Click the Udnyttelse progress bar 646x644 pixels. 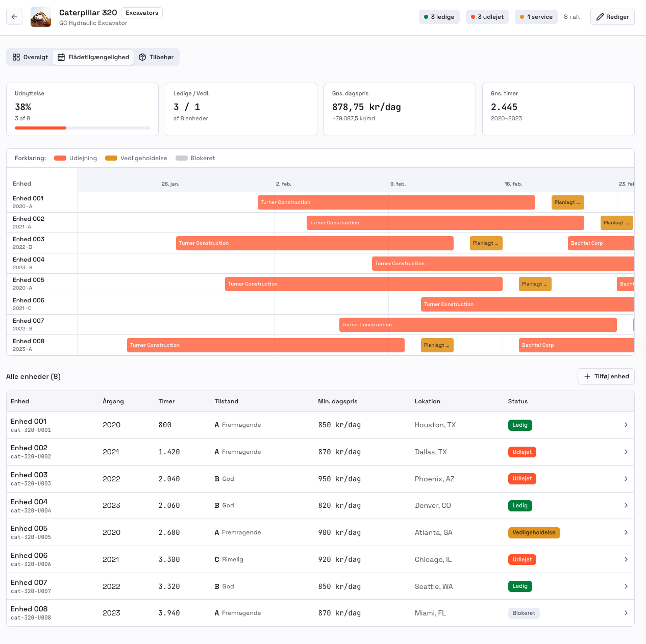82,128
